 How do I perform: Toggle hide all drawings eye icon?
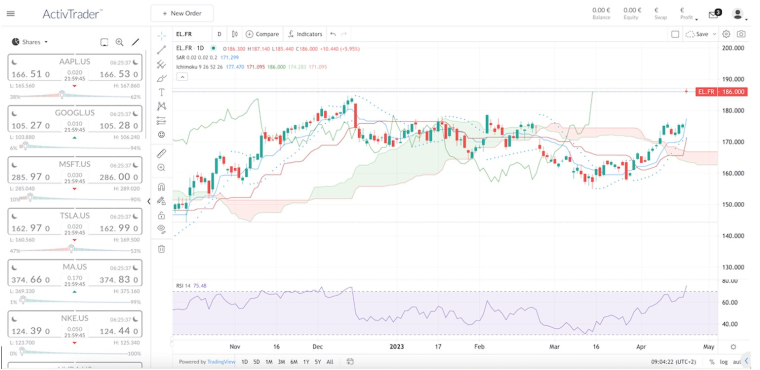162,228
